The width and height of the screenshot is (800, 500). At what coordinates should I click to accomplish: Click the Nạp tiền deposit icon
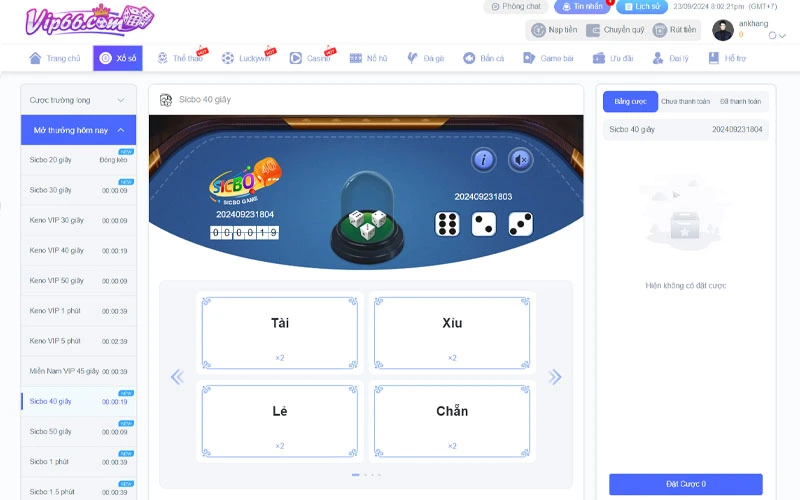pos(539,31)
